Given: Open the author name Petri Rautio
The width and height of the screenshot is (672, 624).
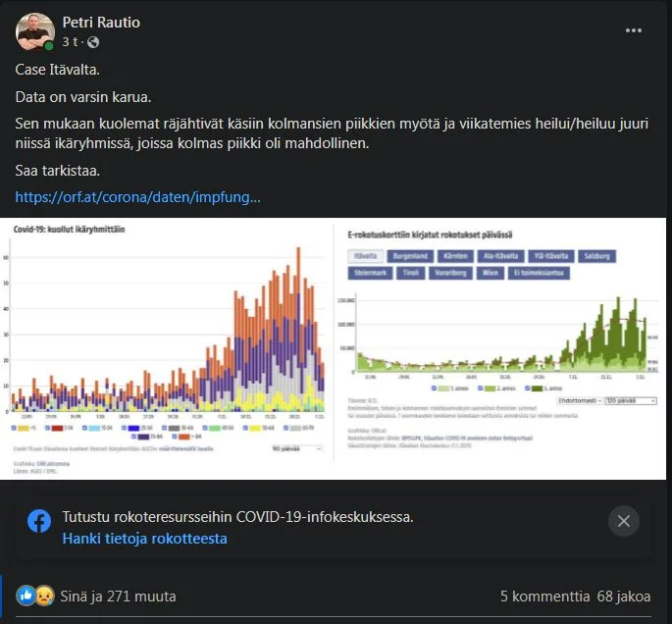Looking at the screenshot, I should pos(101,23).
